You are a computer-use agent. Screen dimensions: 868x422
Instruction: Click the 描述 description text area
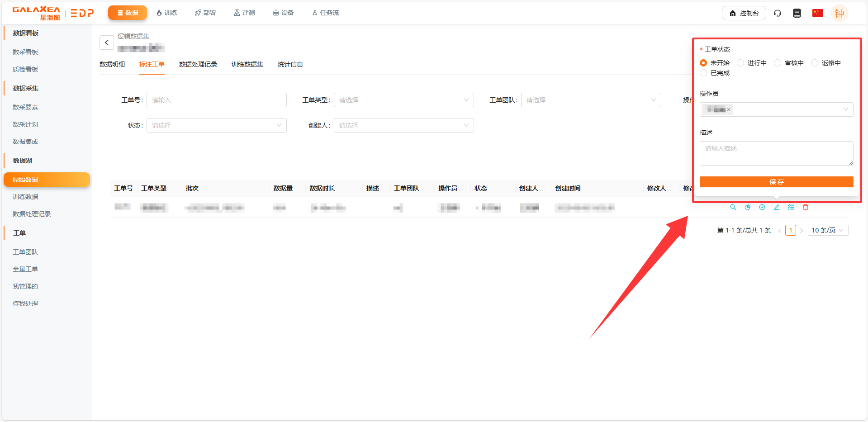[x=776, y=153]
